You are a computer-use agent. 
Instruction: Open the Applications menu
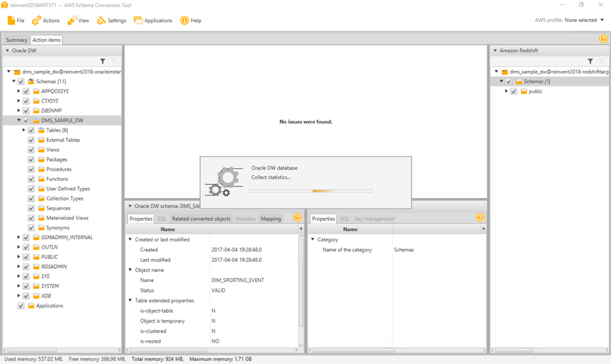tap(153, 20)
